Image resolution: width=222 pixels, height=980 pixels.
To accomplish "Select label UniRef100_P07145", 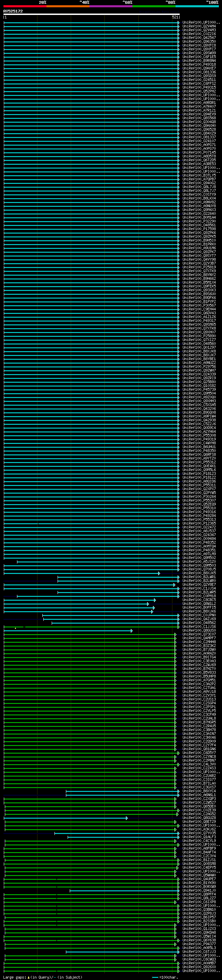I will 199,152.
